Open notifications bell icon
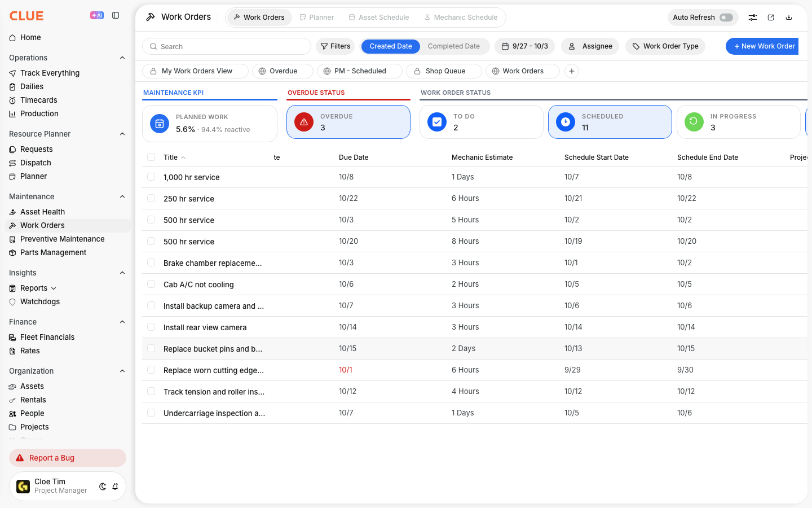The height and width of the screenshot is (508, 812). 115,487
